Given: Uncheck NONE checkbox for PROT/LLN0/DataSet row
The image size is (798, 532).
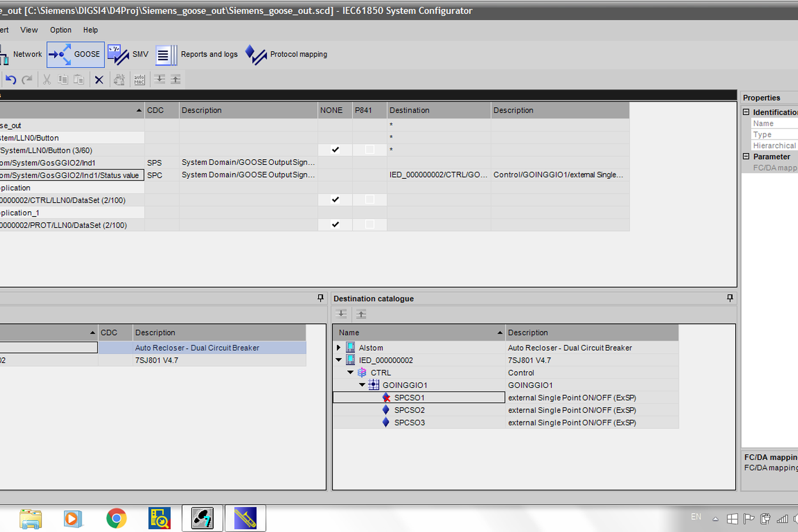Looking at the screenshot, I should pyautogui.click(x=335, y=225).
